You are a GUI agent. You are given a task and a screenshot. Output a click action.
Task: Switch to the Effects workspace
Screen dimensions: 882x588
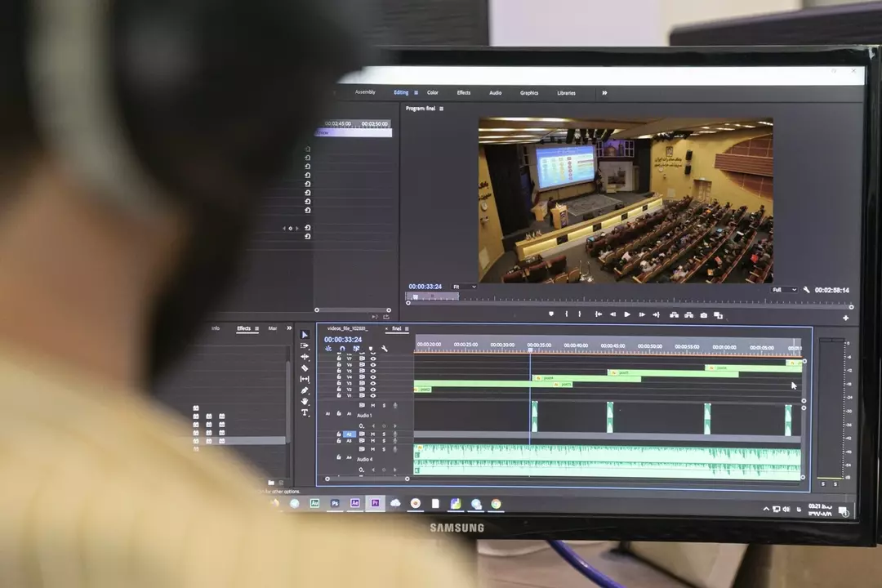tap(464, 93)
